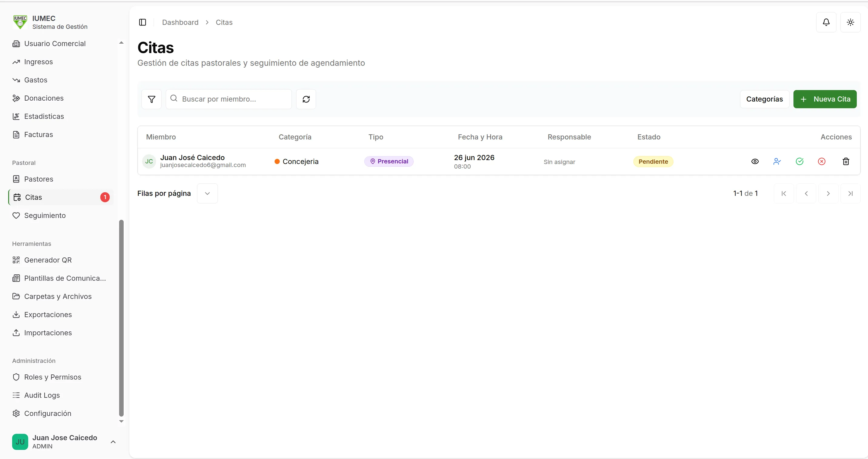The height and width of the screenshot is (459, 868).
Task: Open the notifications bell
Action: (826, 22)
